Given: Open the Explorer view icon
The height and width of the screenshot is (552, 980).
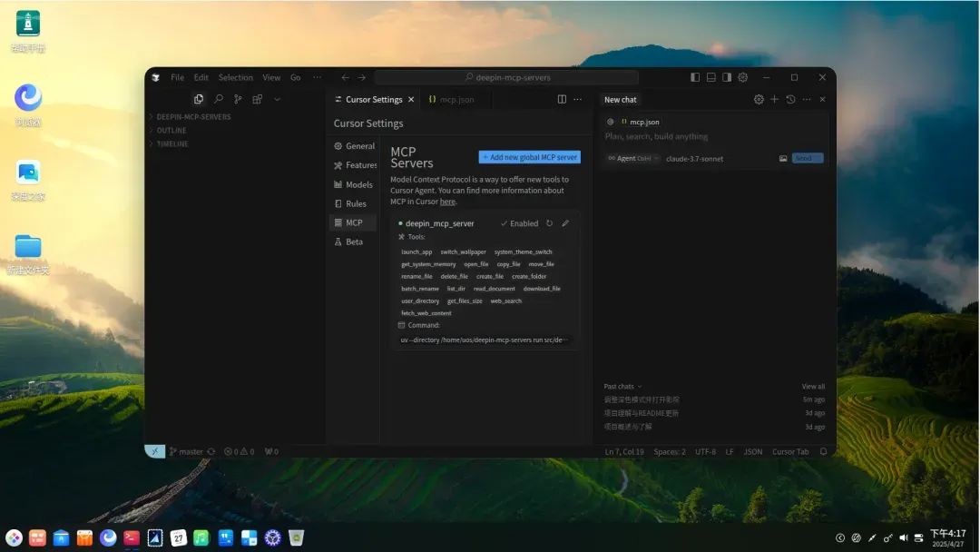Looking at the screenshot, I should (198, 99).
